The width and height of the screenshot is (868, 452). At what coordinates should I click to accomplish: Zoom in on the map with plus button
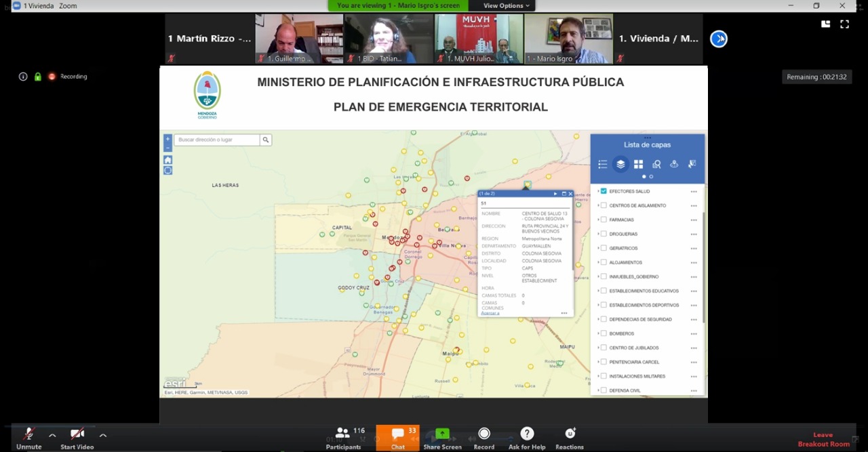167,139
